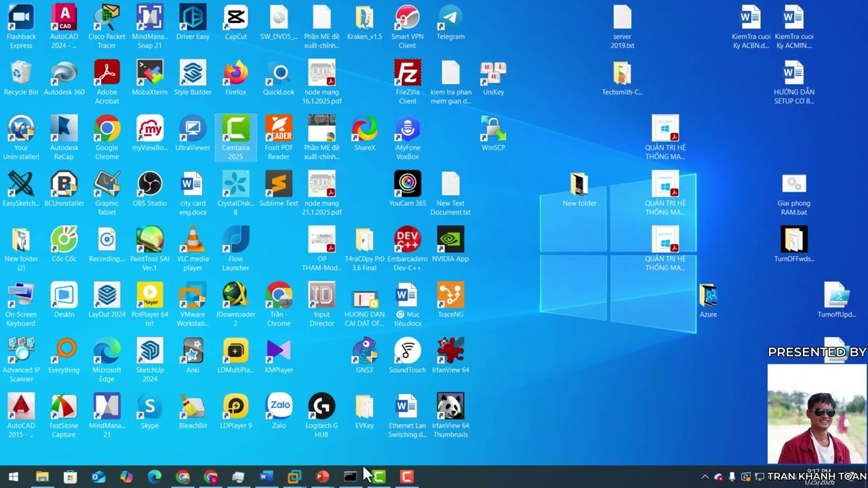Open VLC media player shortcut

[x=193, y=249]
